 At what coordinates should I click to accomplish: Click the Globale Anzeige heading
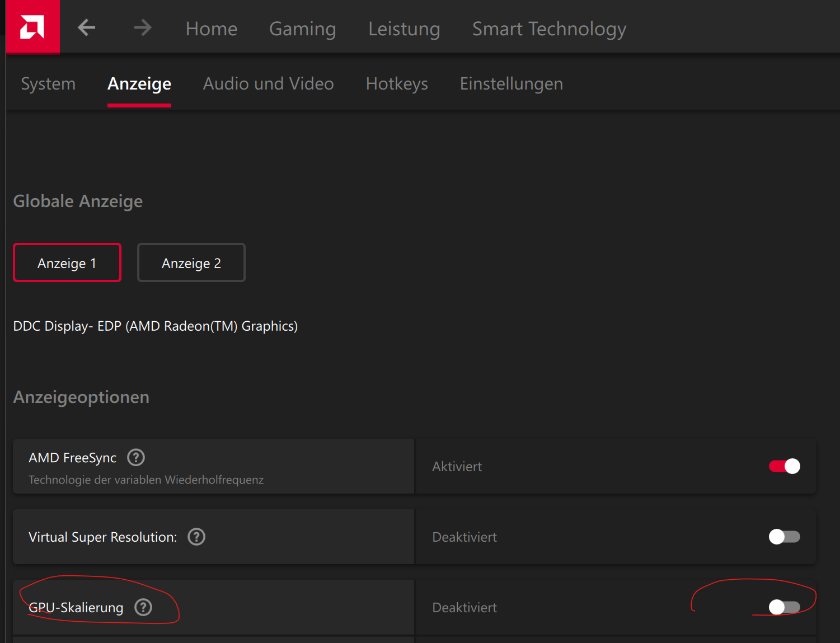click(x=78, y=201)
